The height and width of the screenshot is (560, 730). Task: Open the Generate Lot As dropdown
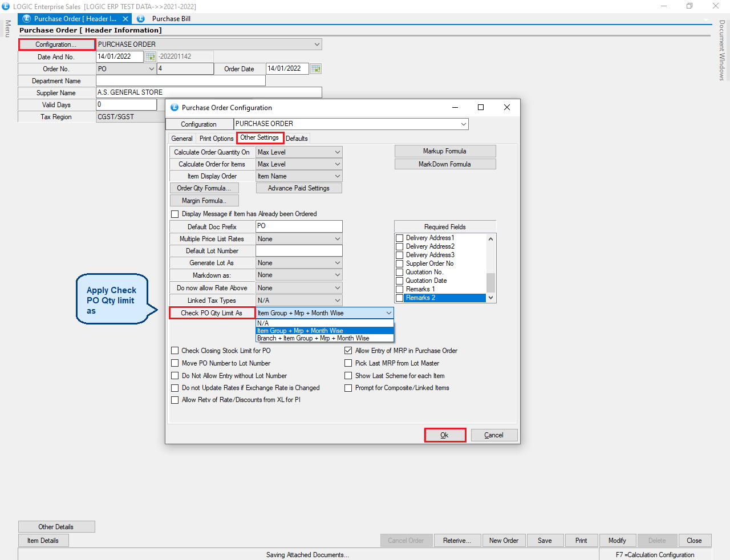click(x=338, y=263)
